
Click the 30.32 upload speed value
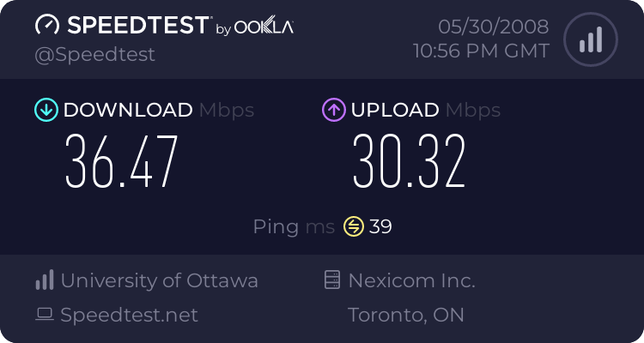pyautogui.click(x=409, y=161)
